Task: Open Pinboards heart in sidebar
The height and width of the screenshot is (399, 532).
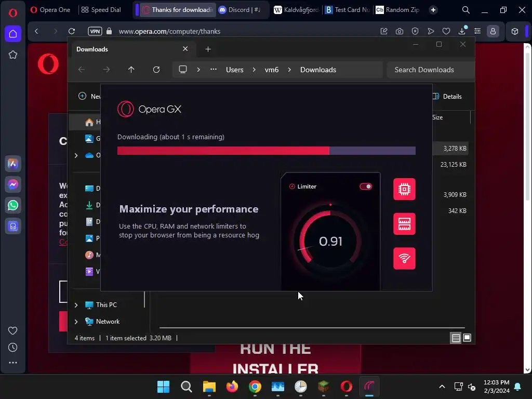Action: pos(13,330)
